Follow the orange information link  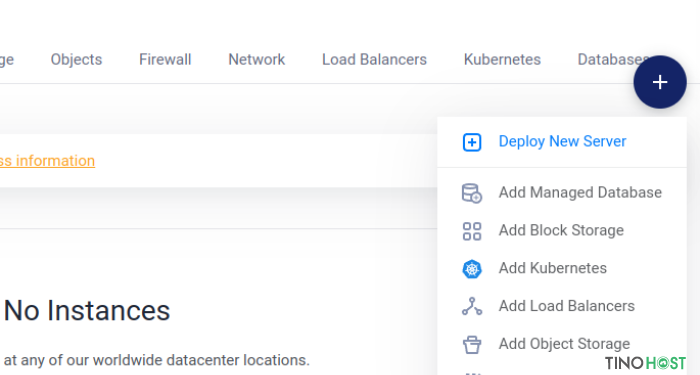47,161
